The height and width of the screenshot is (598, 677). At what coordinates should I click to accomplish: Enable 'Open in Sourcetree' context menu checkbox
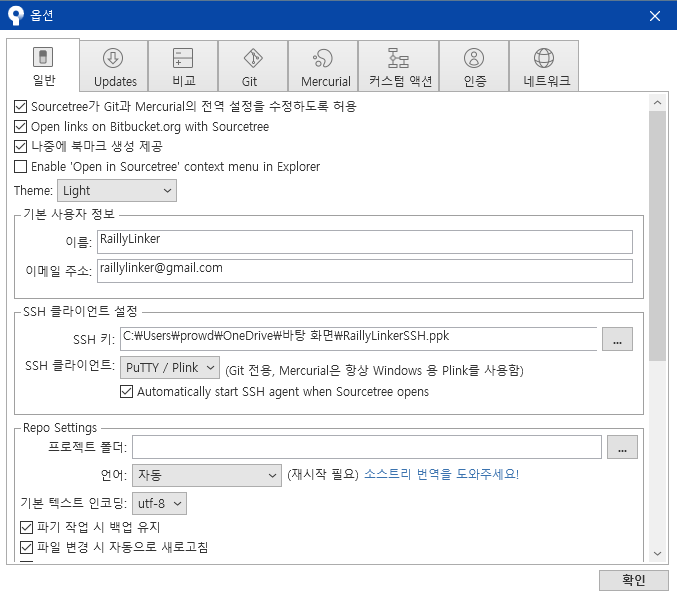(x=20, y=167)
